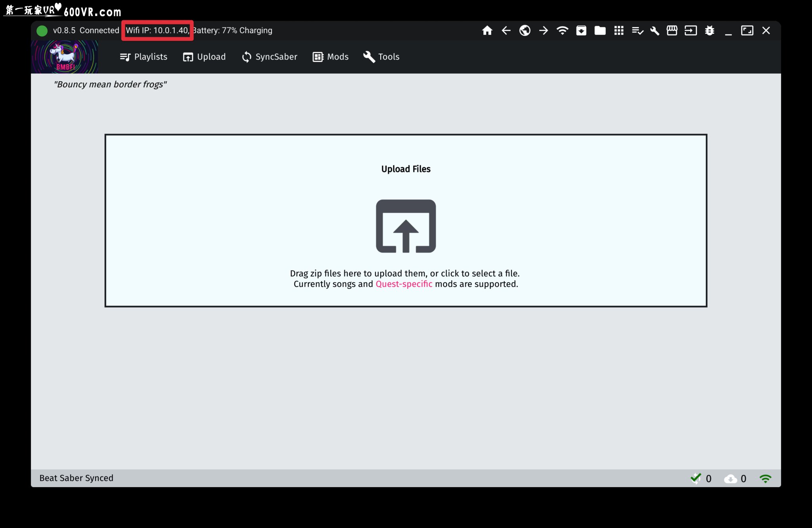The width and height of the screenshot is (812, 528).
Task: Click the Upload Files heading
Action: click(x=406, y=169)
